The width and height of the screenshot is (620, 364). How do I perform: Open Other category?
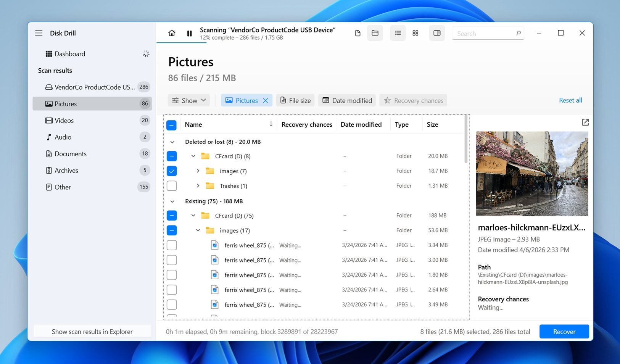click(x=92, y=187)
